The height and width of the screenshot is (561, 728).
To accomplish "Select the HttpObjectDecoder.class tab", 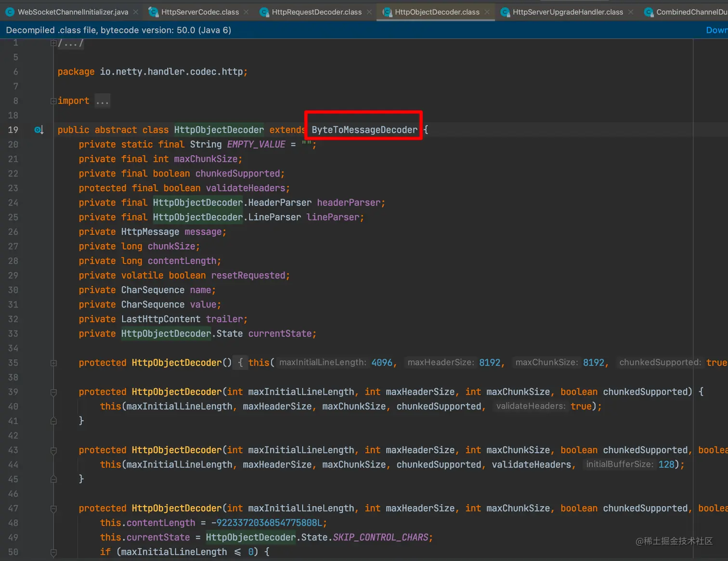I will [x=437, y=12].
